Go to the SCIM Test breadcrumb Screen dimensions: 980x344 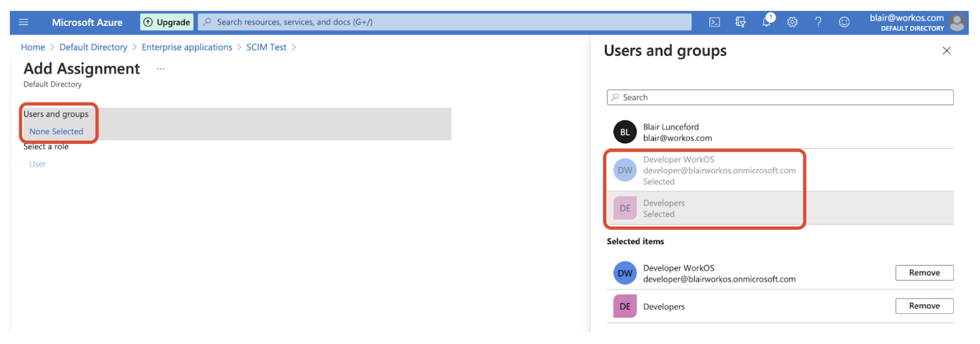266,47
